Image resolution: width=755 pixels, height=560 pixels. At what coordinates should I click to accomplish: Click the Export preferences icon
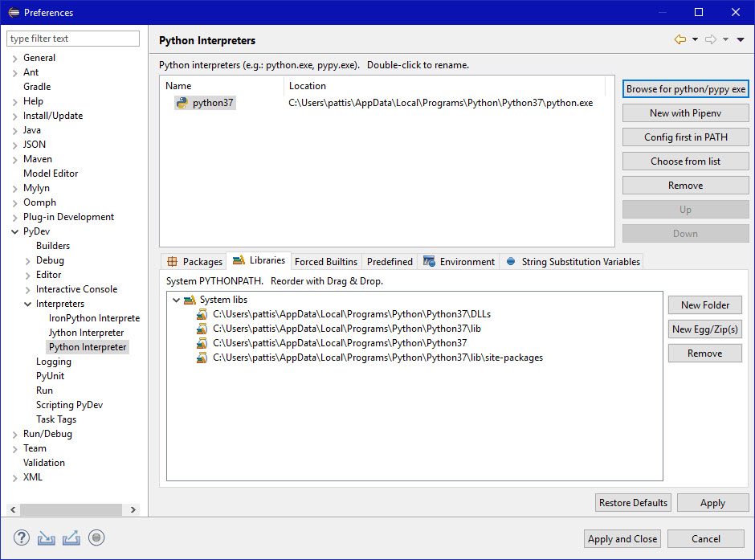71,538
